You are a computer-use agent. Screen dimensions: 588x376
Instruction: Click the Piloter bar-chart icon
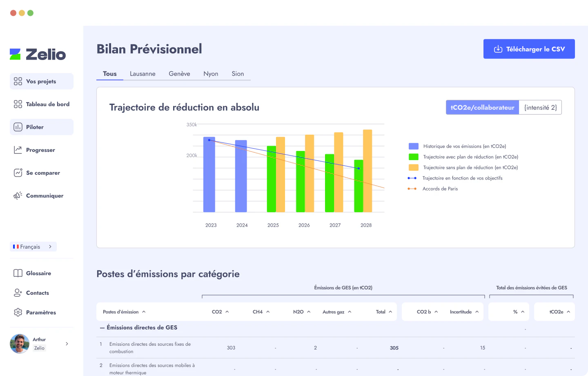pyautogui.click(x=18, y=127)
